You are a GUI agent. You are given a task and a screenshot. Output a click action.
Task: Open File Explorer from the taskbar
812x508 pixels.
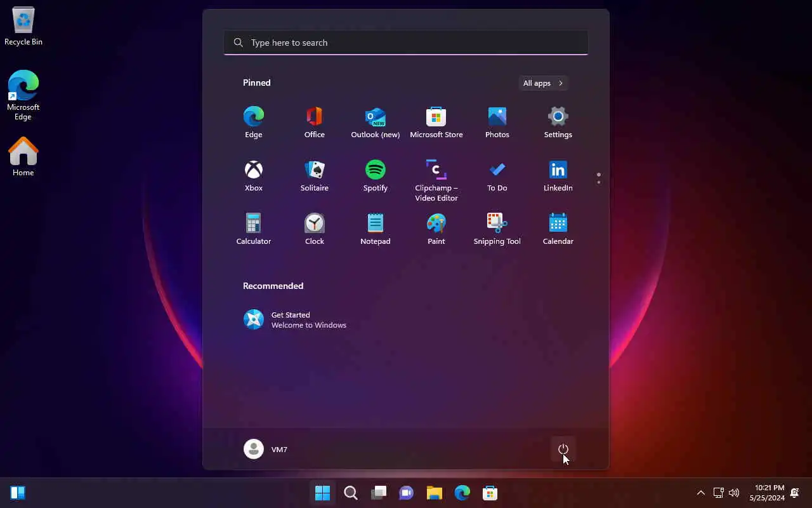click(x=435, y=493)
